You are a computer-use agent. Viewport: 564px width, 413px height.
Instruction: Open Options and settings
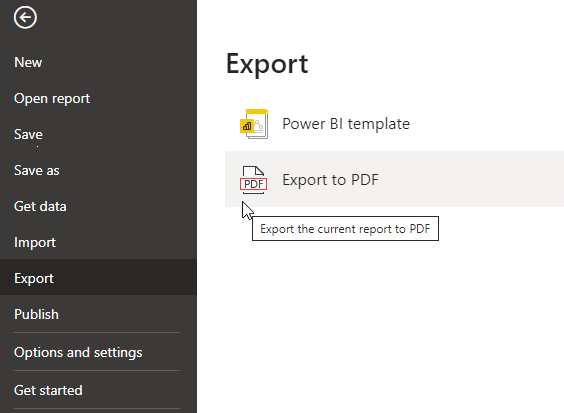click(x=78, y=353)
